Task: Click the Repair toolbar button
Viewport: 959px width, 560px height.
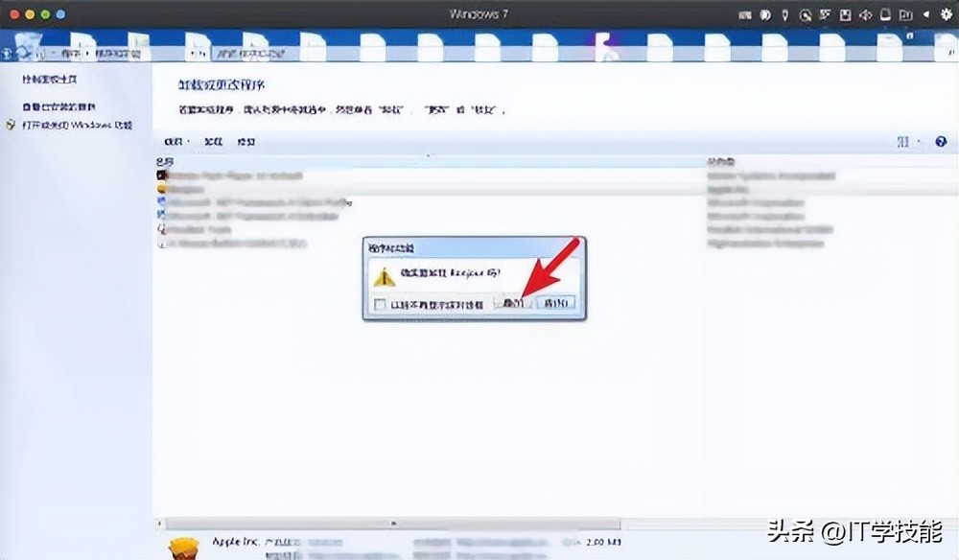Action: (246, 142)
